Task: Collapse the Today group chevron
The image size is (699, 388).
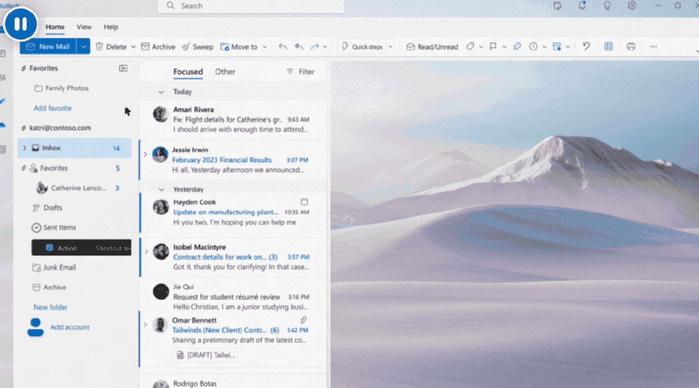Action: [x=161, y=92]
